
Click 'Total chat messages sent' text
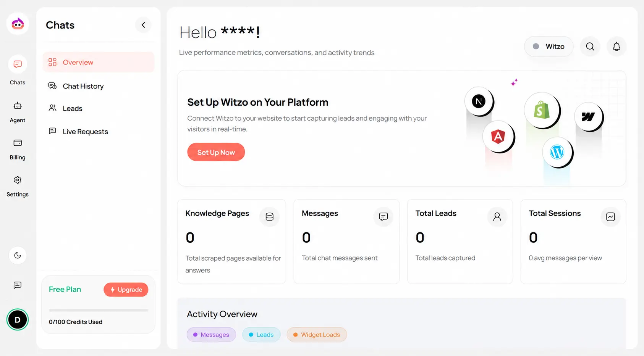click(340, 258)
